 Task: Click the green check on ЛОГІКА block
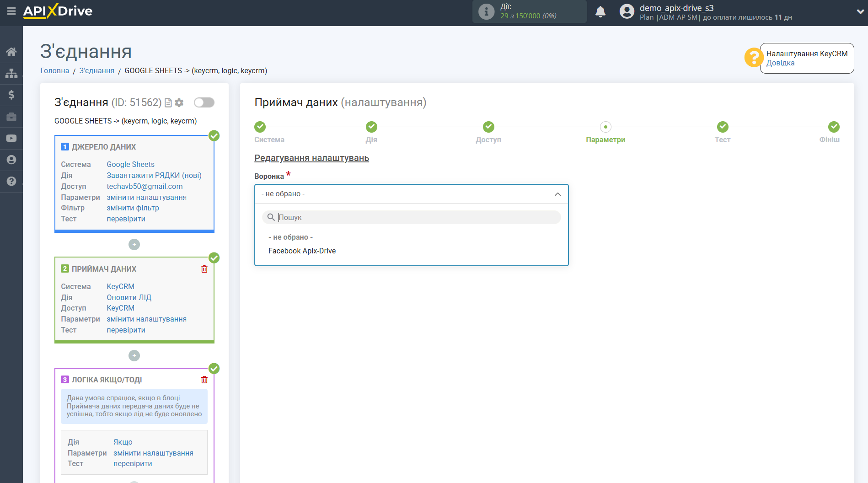pyautogui.click(x=214, y=369)
